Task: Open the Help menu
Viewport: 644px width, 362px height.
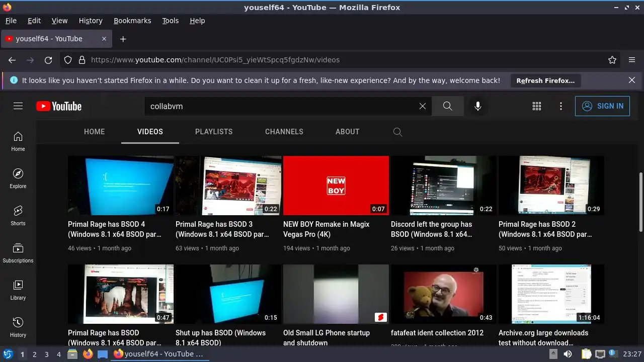Action: [x=197, y=21]
